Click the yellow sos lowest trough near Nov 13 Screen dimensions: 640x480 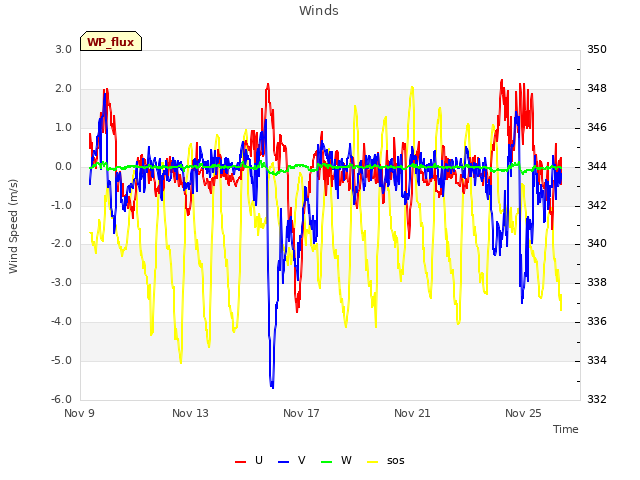[180, 360]
